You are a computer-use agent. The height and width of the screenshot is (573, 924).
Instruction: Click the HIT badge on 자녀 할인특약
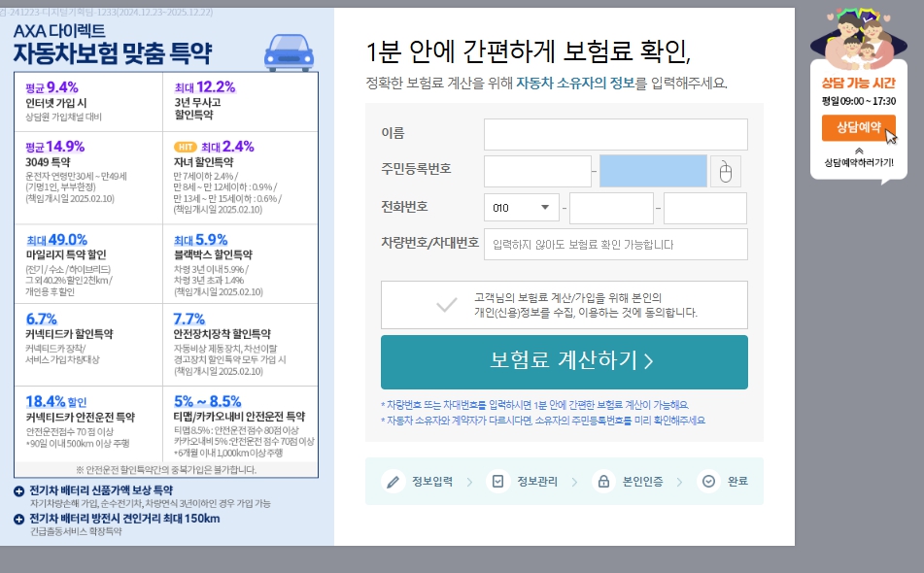pyautogui.click(x=185, y=147)
